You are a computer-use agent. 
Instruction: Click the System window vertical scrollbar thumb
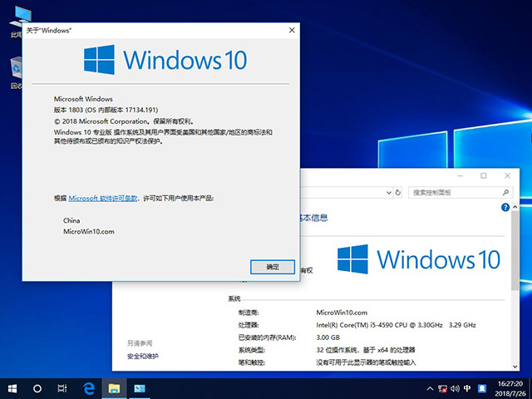(515, 250)
